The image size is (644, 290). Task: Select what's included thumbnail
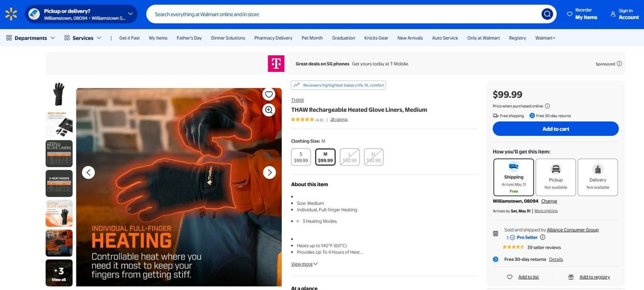pyautogui.click(x=59, y=124)
